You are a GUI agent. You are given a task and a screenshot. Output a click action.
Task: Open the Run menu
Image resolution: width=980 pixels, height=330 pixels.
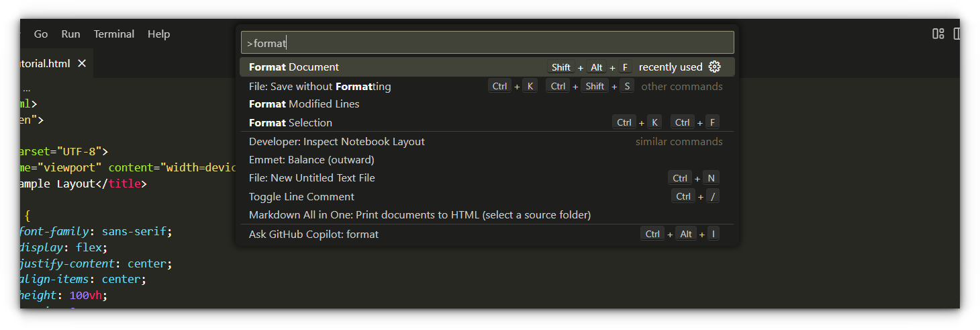point(70,34)
